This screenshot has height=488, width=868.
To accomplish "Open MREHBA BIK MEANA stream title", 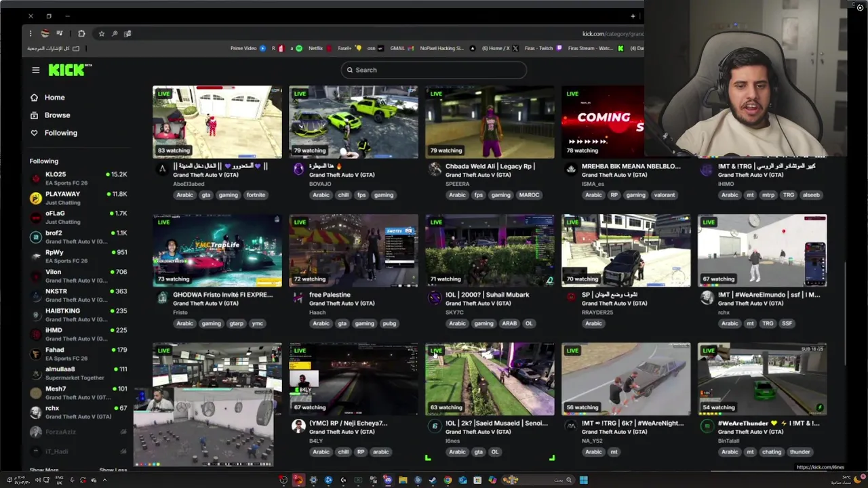I will pyautogui.click(x=631, y=166).
